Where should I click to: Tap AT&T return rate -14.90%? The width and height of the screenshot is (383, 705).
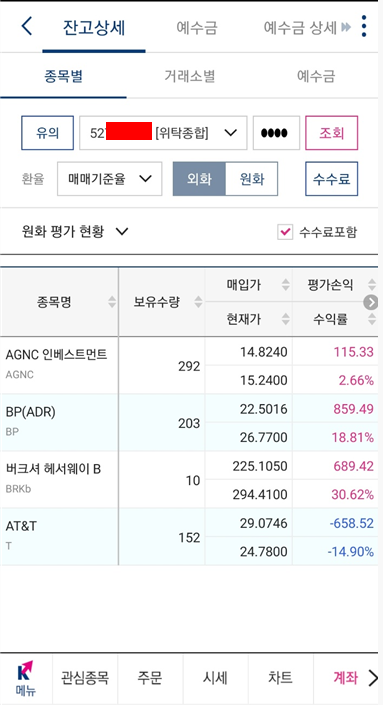(x=350, y=551)
